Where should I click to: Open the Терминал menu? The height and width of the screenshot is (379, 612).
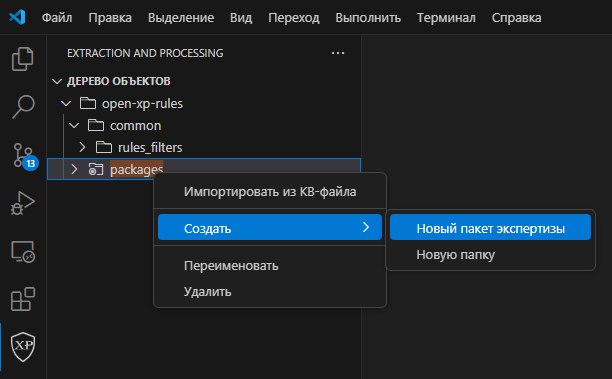pyautogui.click(x=446, y=18)
